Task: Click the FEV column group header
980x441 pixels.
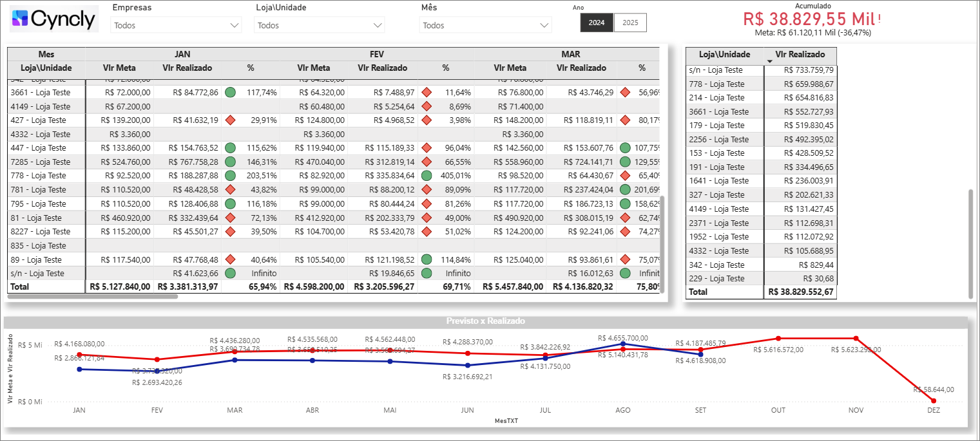Action: [x=377, y=54]
